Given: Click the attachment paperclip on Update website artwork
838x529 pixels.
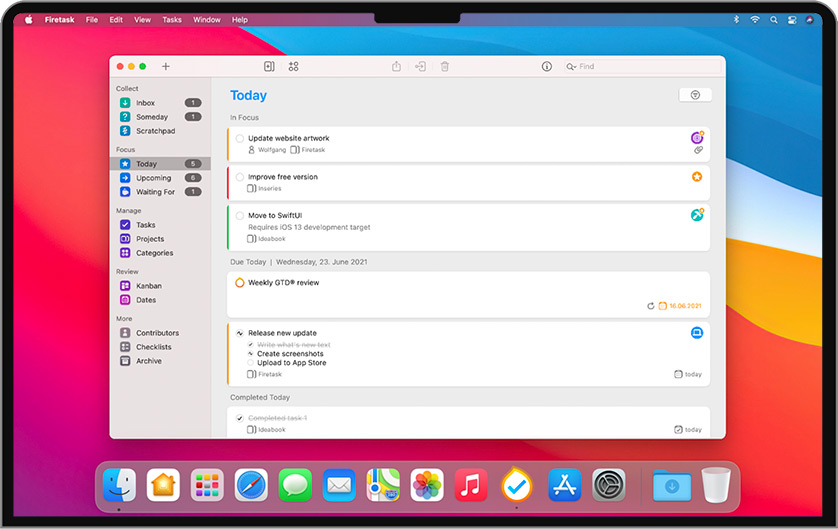Looking at the screenshot, I should click(698, 150).
